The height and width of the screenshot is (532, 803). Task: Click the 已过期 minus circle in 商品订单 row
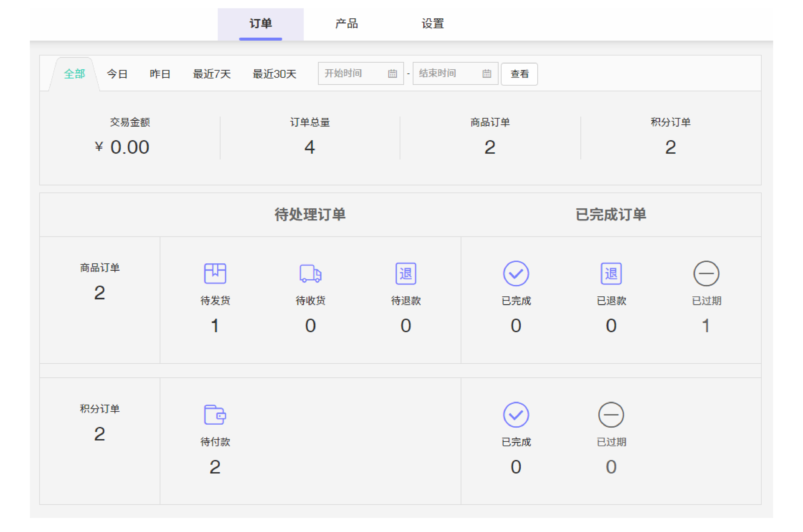(706, 273)
